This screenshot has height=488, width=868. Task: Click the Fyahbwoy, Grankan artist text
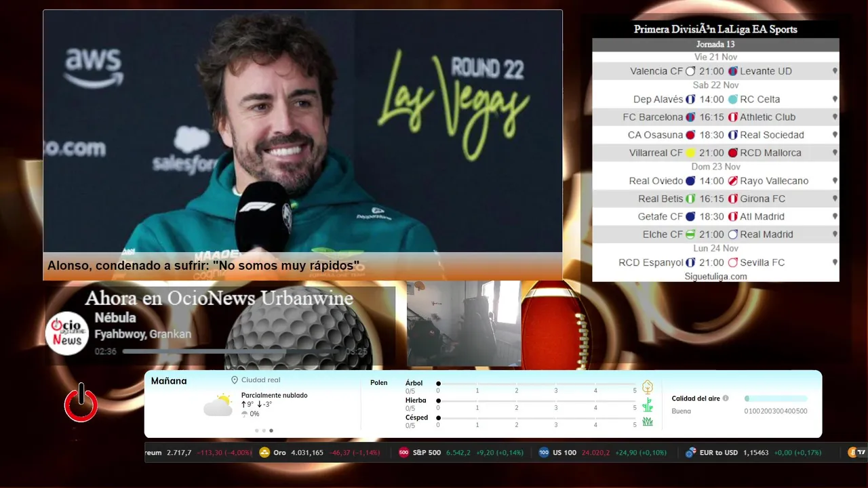[142, 334]
